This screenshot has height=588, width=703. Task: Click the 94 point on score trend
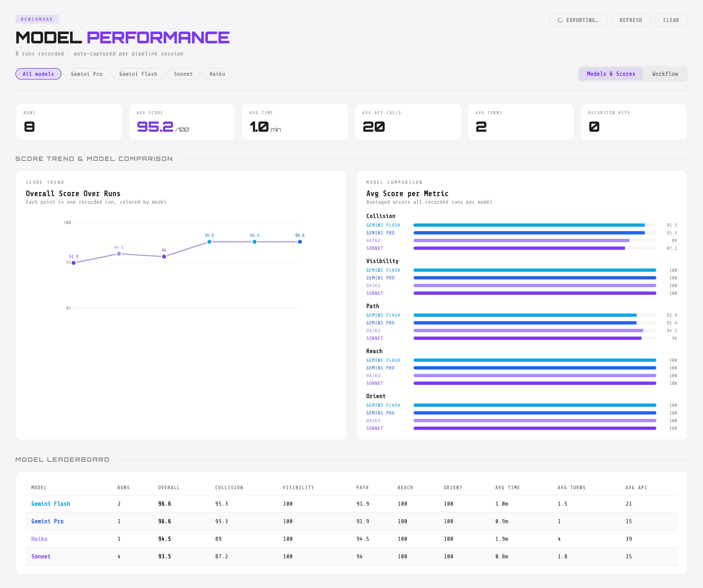click(x=164, y=257)
